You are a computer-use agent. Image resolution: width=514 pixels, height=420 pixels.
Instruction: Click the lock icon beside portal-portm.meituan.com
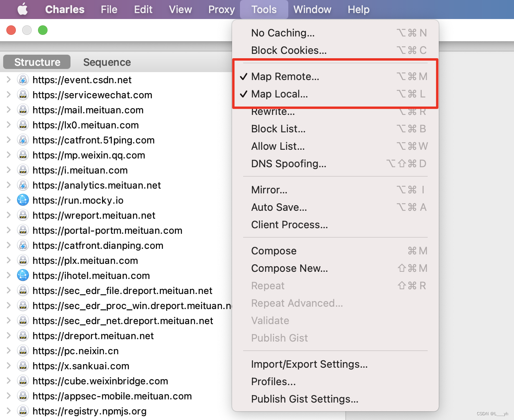(x=23, y=230)
